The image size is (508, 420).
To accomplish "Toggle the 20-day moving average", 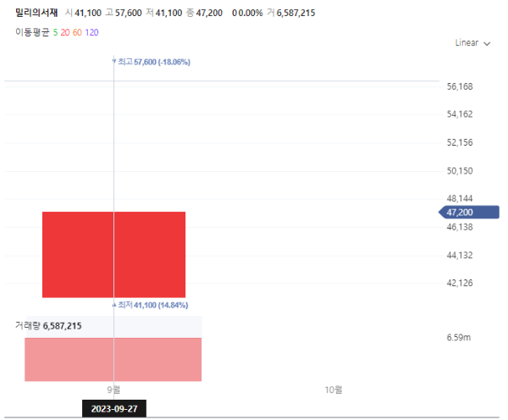I will (x=65, y=32).
